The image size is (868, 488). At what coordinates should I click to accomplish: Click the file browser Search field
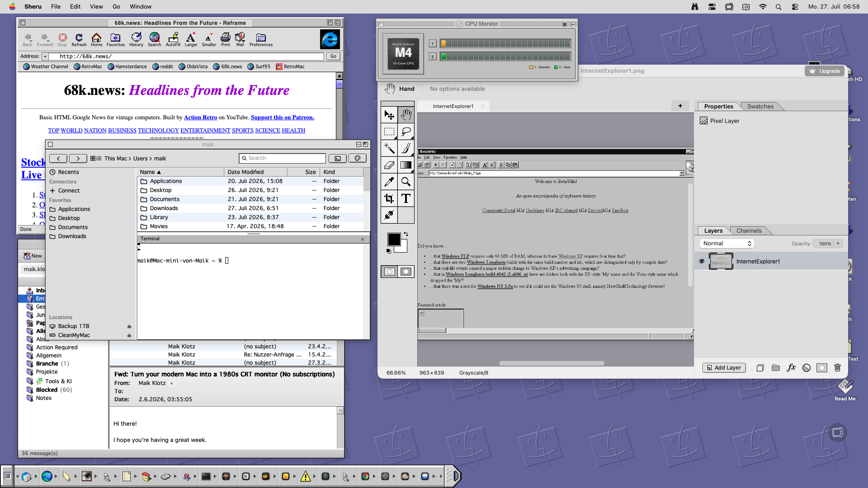pos(282,158)
